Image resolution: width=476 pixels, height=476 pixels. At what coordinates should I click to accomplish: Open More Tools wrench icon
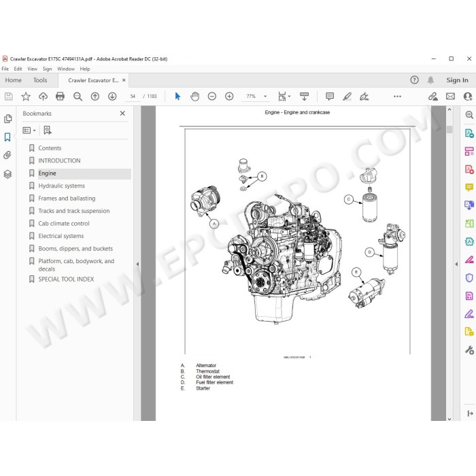point(469,350)
